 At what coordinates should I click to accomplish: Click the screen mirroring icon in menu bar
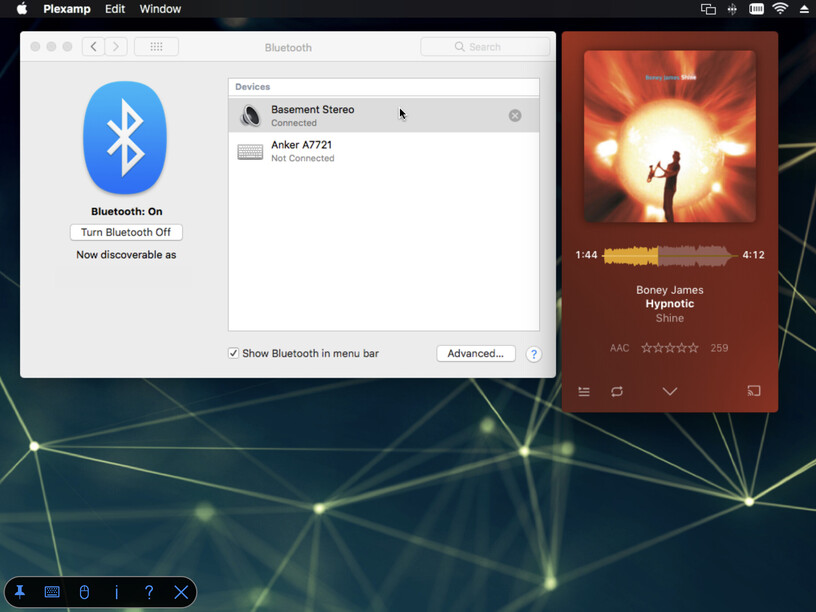tap(708, 9)
